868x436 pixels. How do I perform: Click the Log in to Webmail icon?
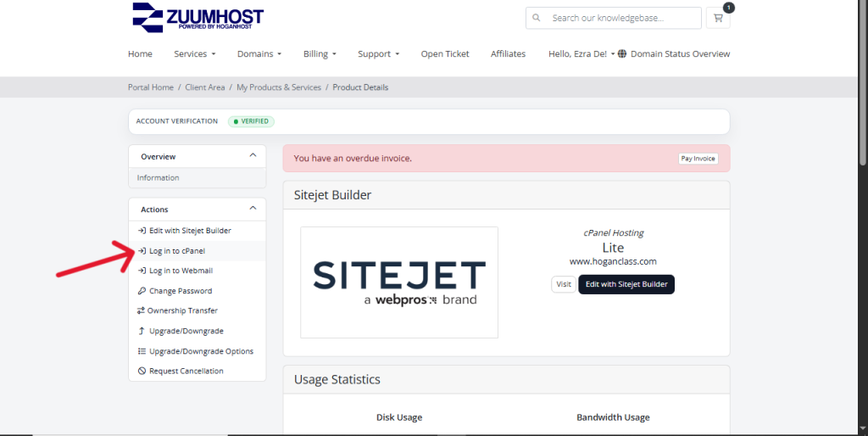coord(142,271)
